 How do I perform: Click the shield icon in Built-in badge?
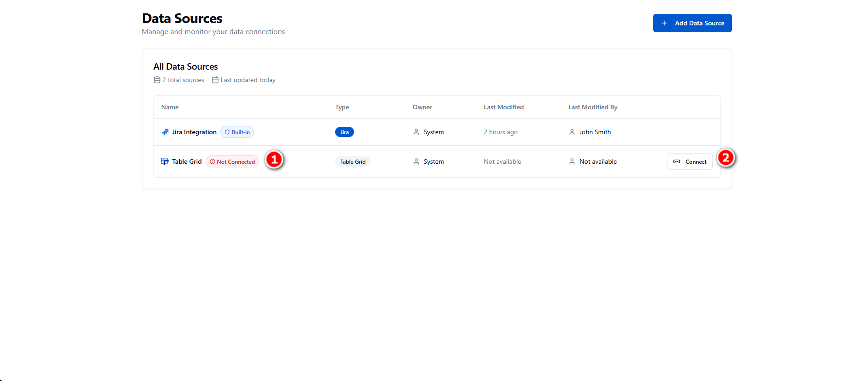coord(227,132)
